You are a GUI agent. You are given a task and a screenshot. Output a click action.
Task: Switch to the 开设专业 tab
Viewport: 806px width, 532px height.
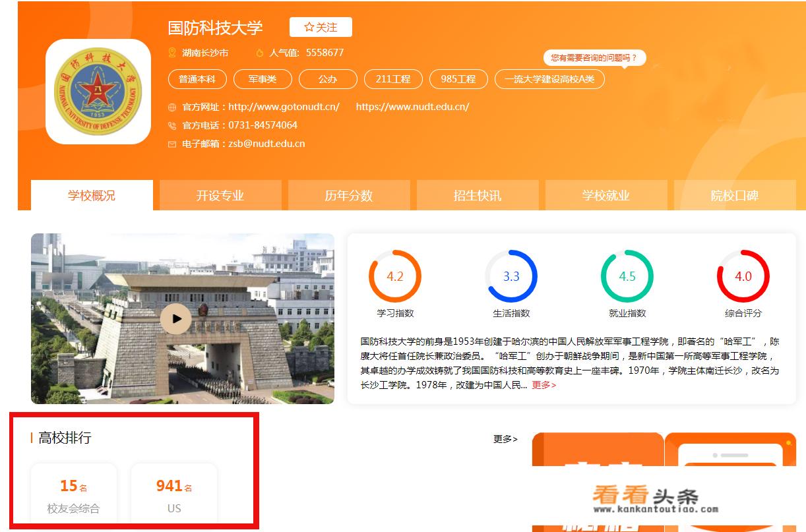pos(220,196)
